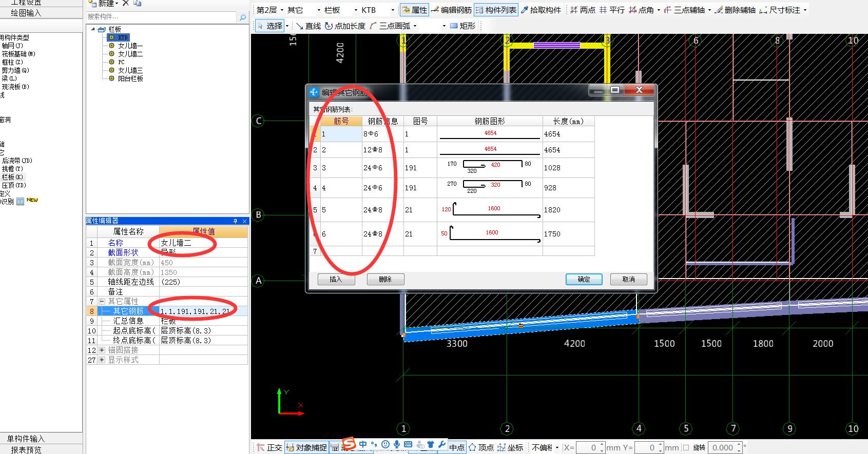868x454 pixels.
Task: Click the Sogou wrench settings icon
Action: tap(441, 444)
